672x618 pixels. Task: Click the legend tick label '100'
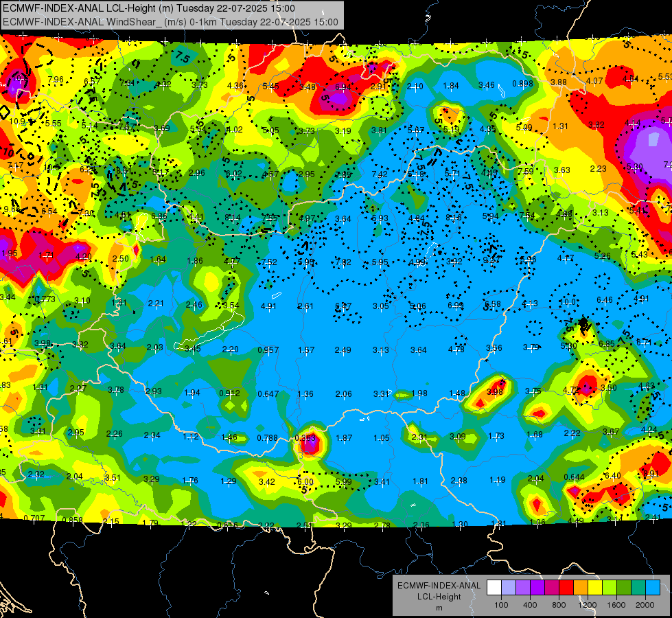[x=501, y=605]
